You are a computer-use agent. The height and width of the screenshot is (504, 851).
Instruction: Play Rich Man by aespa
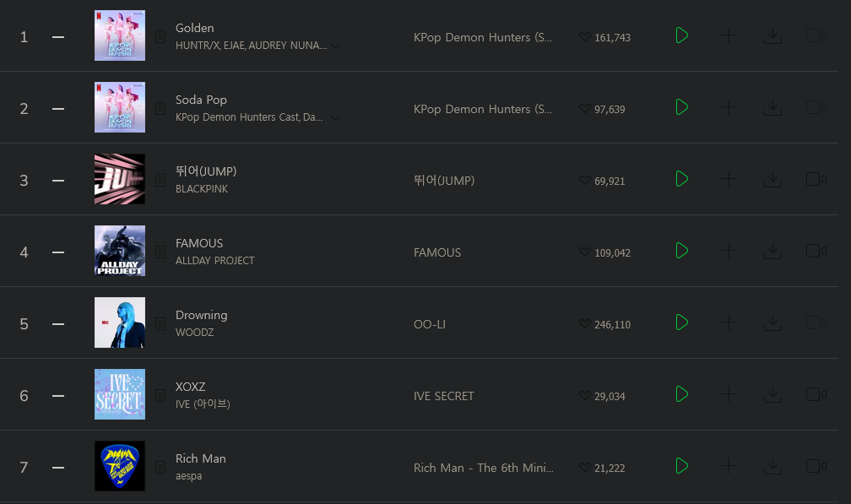681,466
